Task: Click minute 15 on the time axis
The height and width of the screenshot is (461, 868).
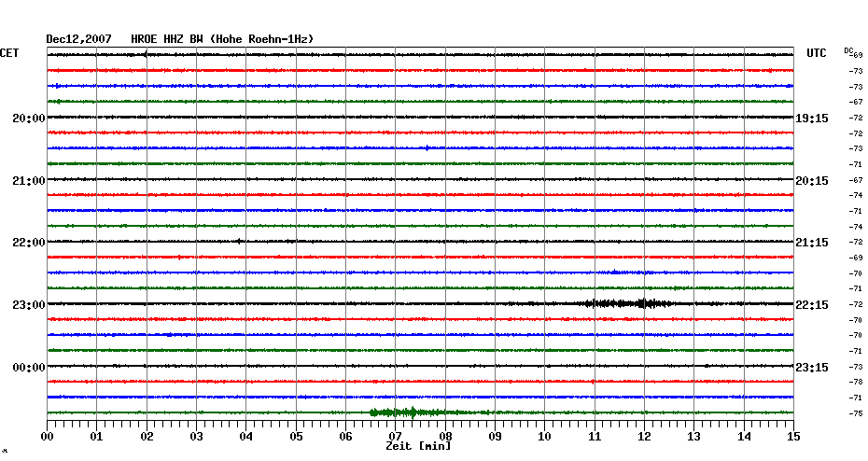Action: coord(793,437)
